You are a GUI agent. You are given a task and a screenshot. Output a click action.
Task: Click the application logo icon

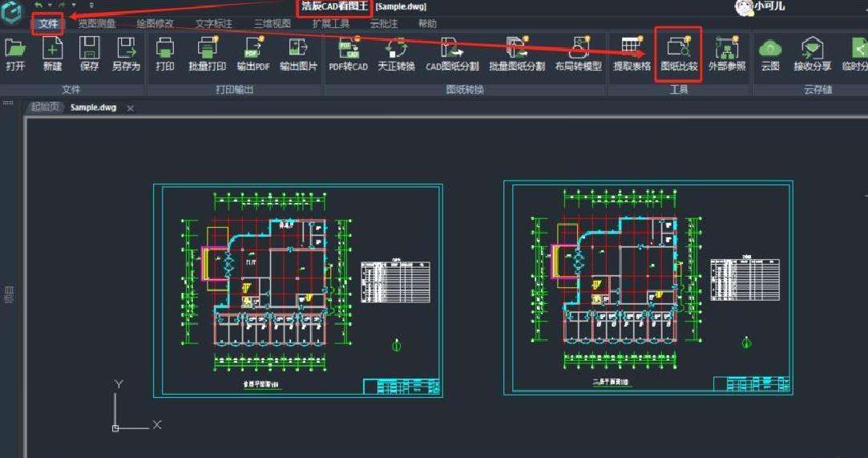click(x=11, y=11)
